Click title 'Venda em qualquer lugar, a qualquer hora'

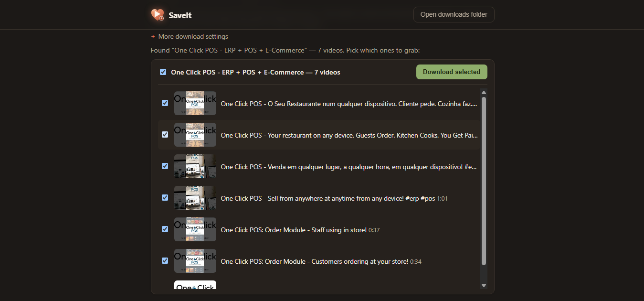(349, 167)
